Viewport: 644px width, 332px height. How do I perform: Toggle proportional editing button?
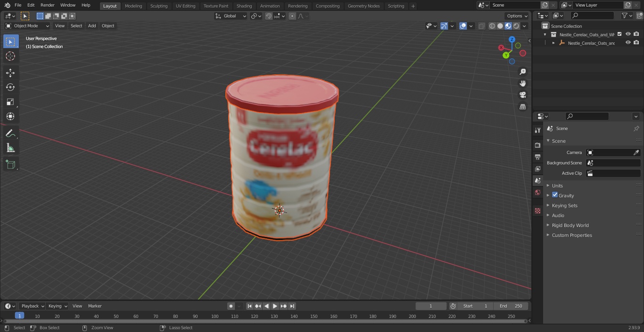tap(292, 16)
